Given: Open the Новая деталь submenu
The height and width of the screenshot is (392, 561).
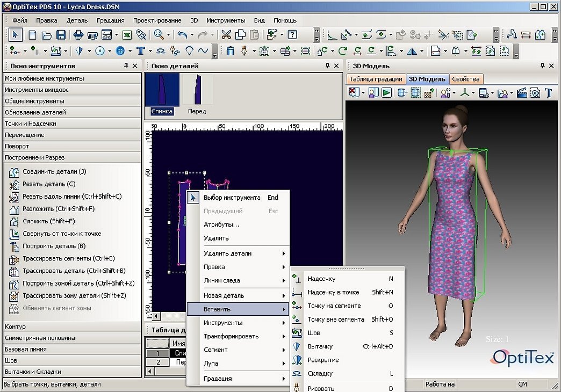Looking at the screenshot, I should coord(238,296).
